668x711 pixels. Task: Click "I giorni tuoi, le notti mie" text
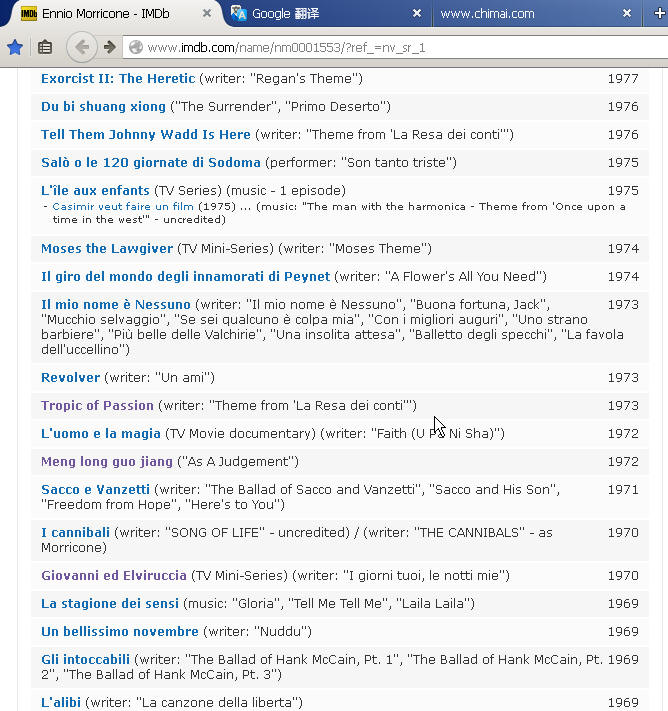pyautogui.click(x=424, y=575)
